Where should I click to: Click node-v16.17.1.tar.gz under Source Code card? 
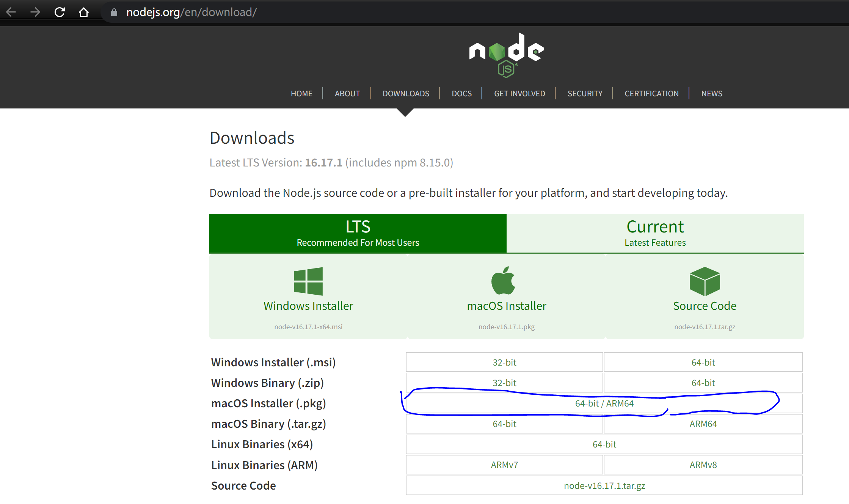point(705,327)
